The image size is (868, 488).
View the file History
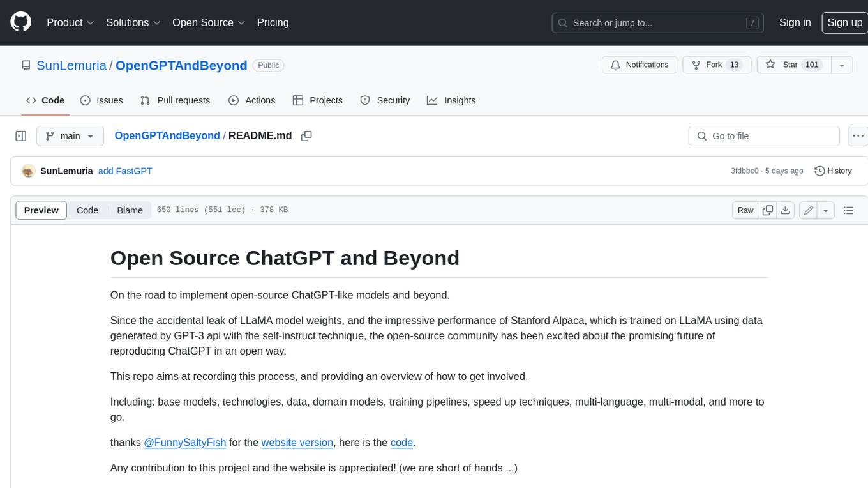[x=833, y=171]
